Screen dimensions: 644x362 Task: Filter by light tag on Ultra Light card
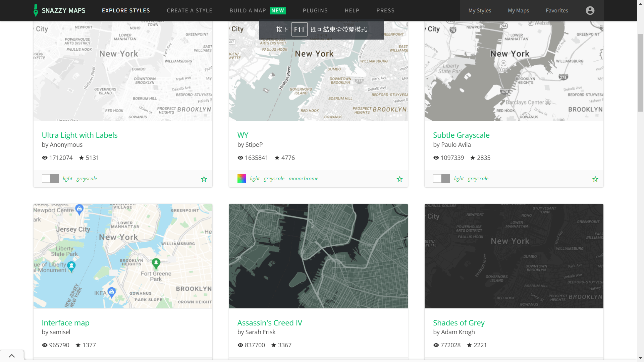[67, 178]
